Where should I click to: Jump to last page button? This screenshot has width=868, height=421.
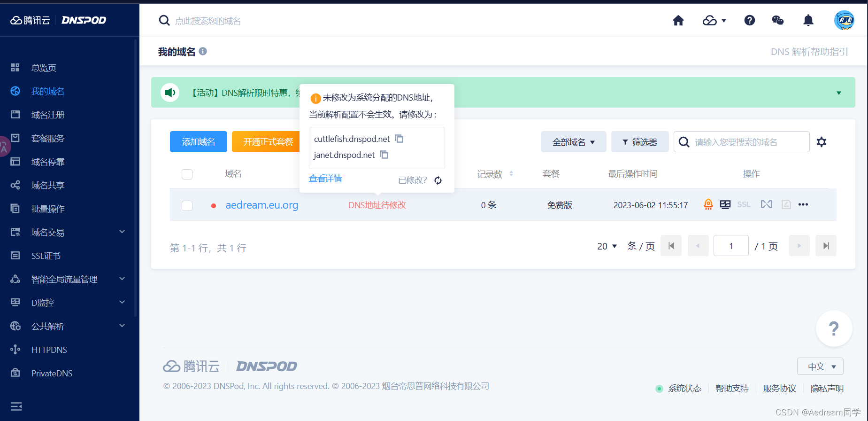[x=826, y=246]
